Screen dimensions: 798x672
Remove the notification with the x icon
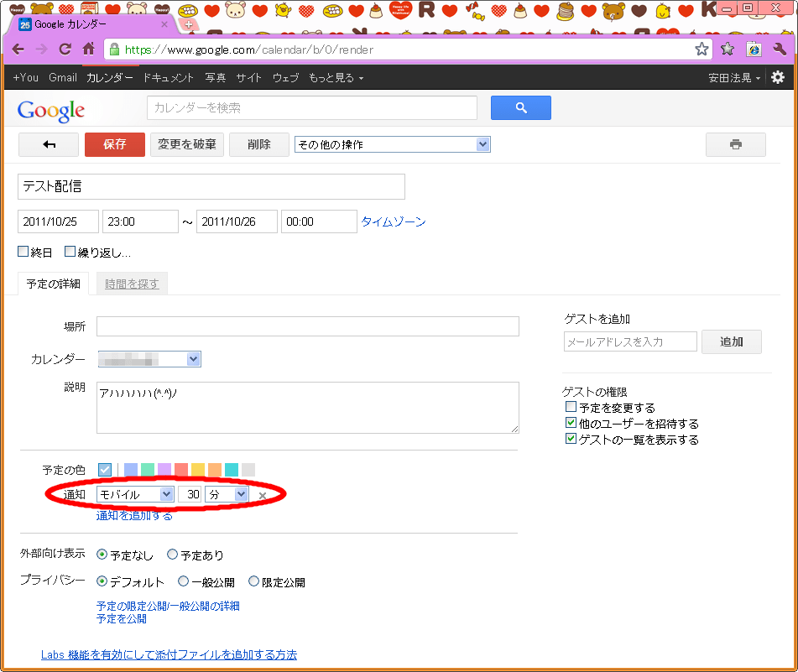pyautogui.click(x=263, y=496)
